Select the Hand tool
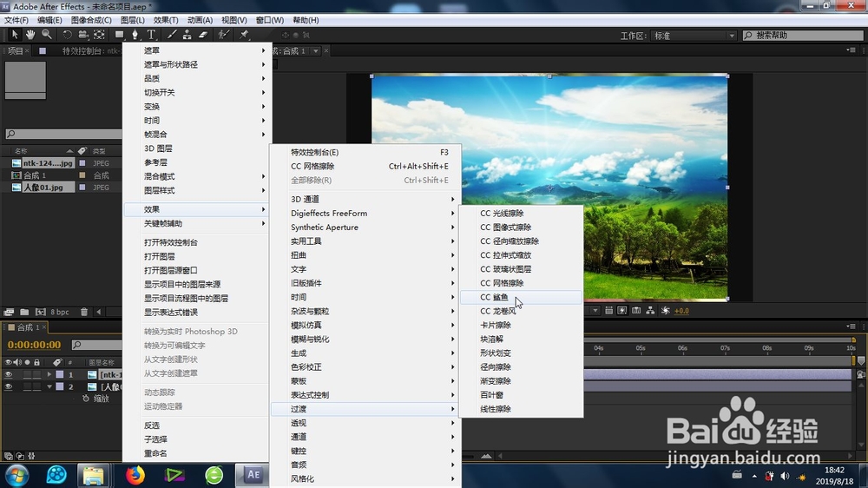 [30, 35]
